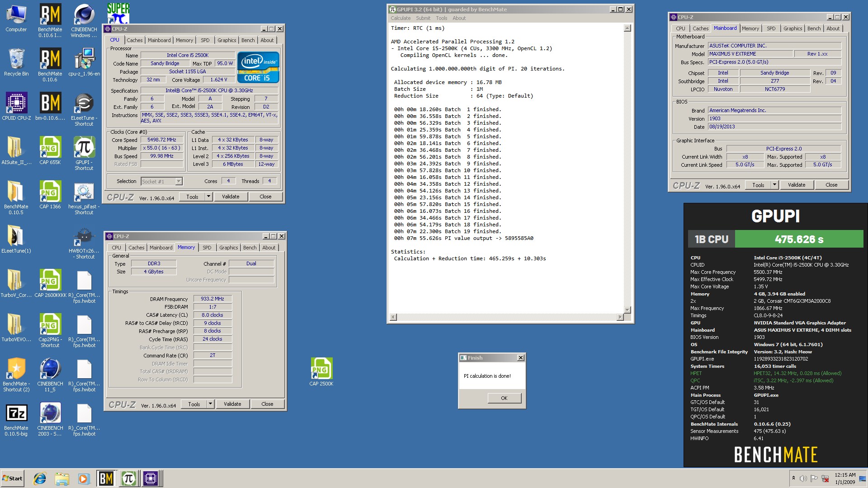Image resolution: width=868 pixels, height=488 pixels.
Task: Open the Start menu
Action: click(x=13, y=479)
